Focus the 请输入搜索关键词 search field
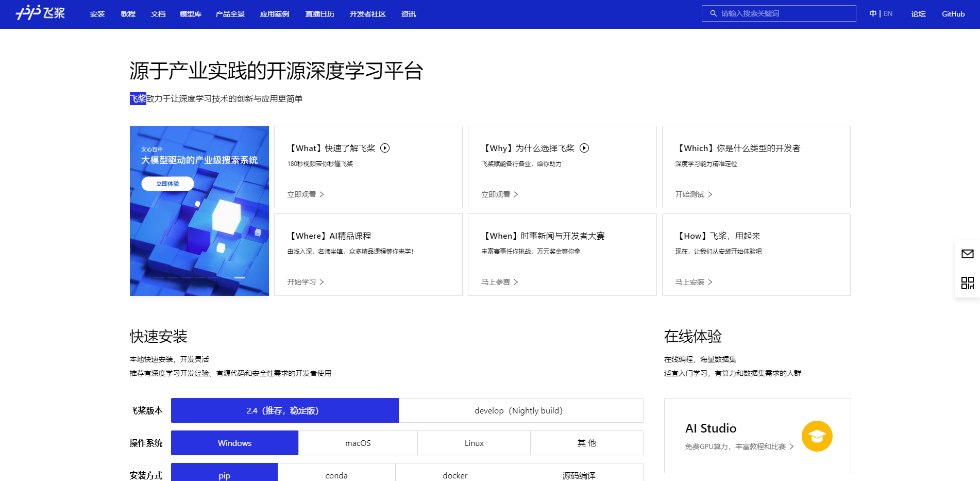This screenshot has width=980, height=481. tap(779, 13)
